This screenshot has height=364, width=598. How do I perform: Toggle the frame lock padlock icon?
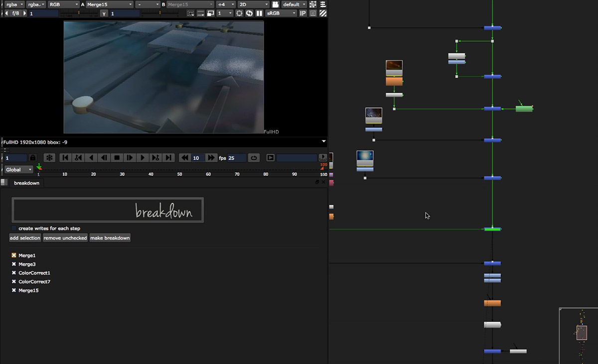point(33,158)
